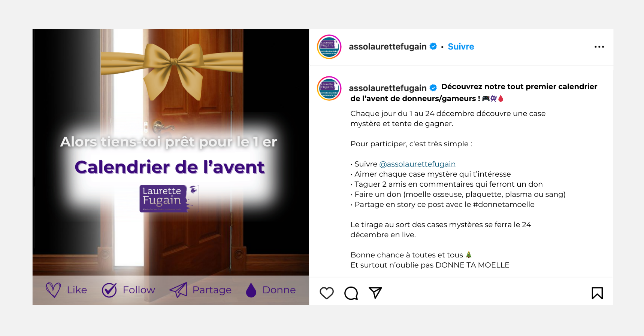Open assolaurettefugain username in post header
Screen dimensions: 644x336
(x=387, y=47)
